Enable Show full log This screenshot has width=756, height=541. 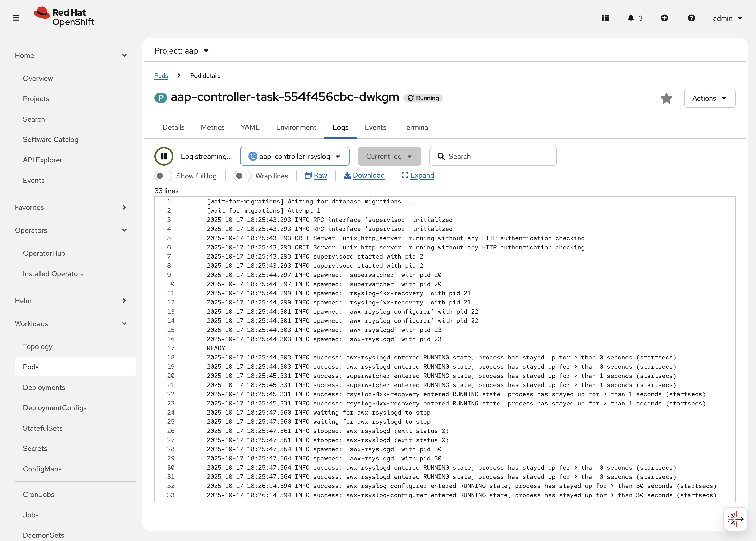tap(163, 176)
